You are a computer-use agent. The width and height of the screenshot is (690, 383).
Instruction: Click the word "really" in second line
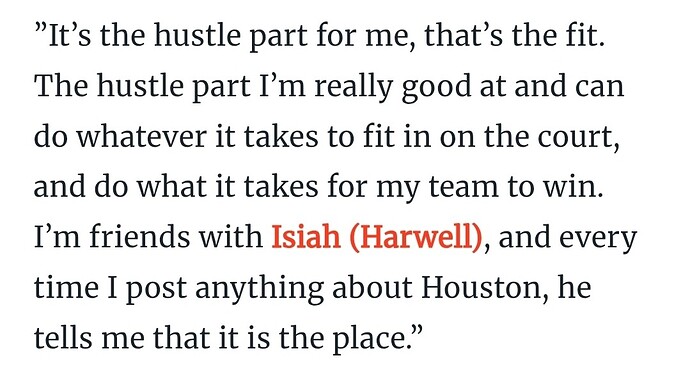point(353,88)
